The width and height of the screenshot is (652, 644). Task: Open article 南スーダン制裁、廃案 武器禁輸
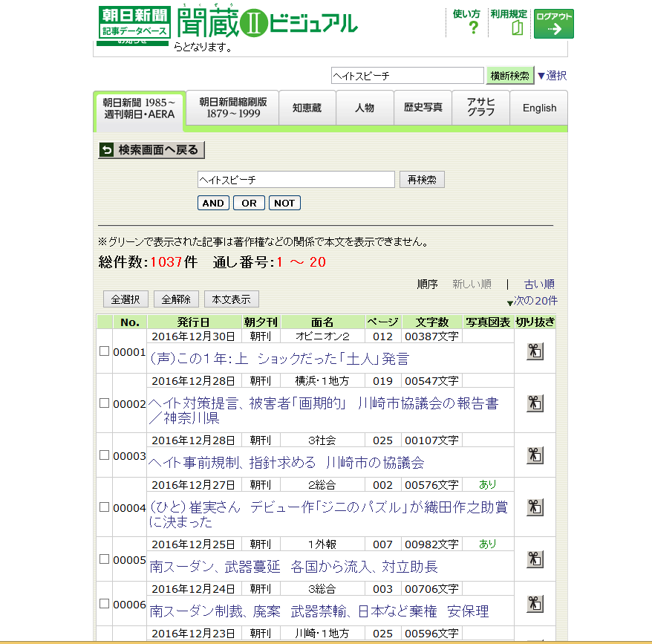(x=319, y=611)
